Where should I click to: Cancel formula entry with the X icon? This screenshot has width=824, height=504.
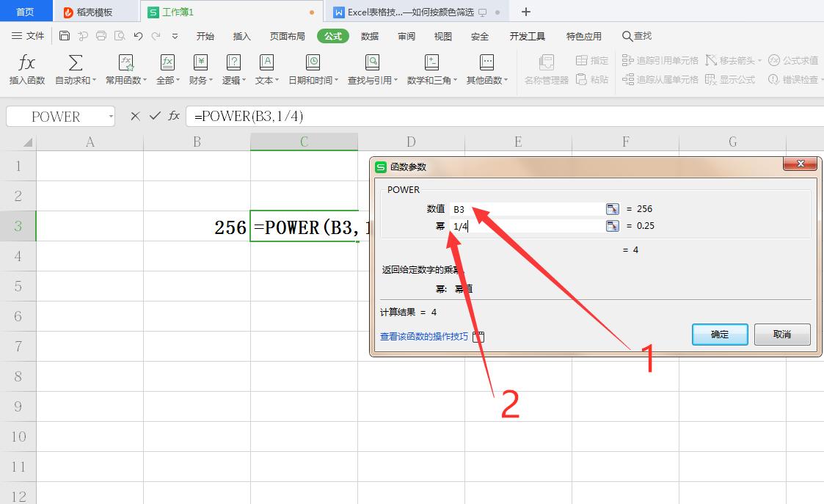136,116
